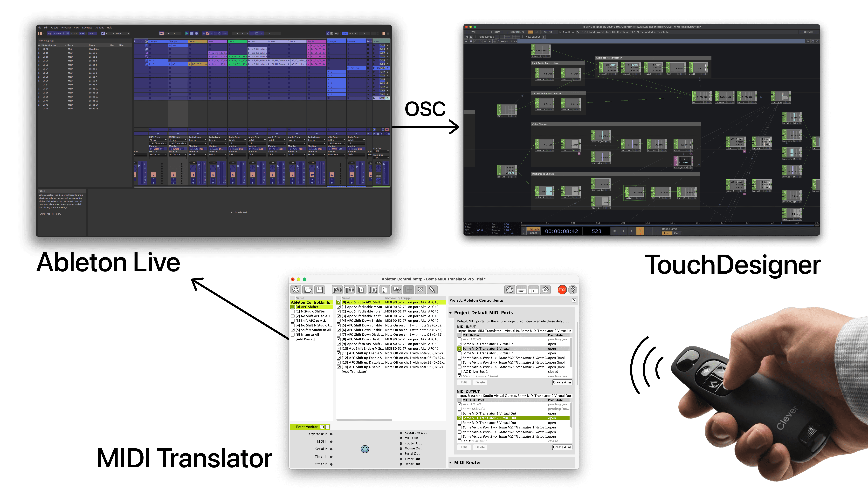The image size is (868, 488).
Task: Click the MIDI ports connector icon
Action: 510,290
